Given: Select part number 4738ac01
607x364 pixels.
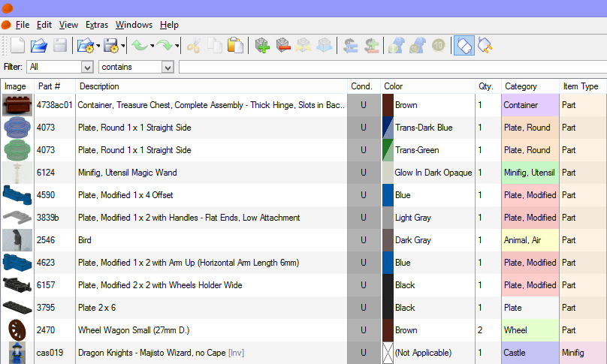Looking at the screenshot, I should pyautogui.click(x=54, y=105).
